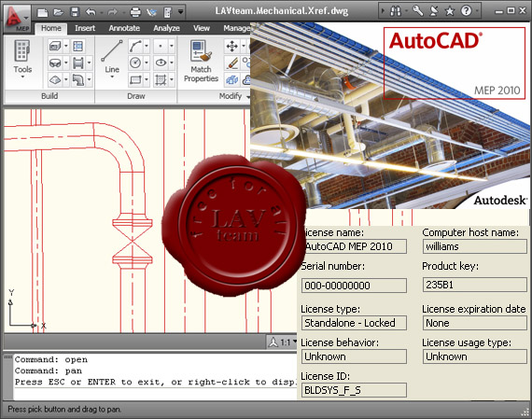
Task: Expand the Modify panel title
Action: tap(233, 96)
